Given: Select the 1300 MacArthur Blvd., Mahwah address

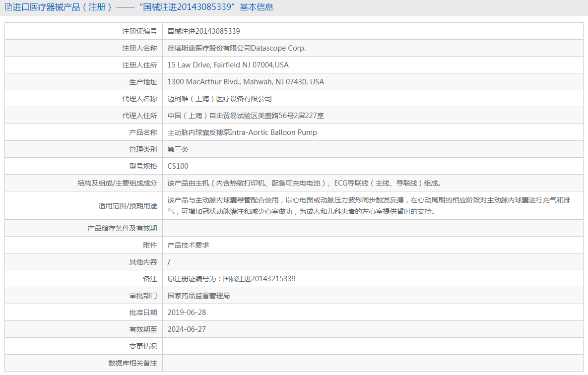Looking at the screenshot, I should pos(246,82).
